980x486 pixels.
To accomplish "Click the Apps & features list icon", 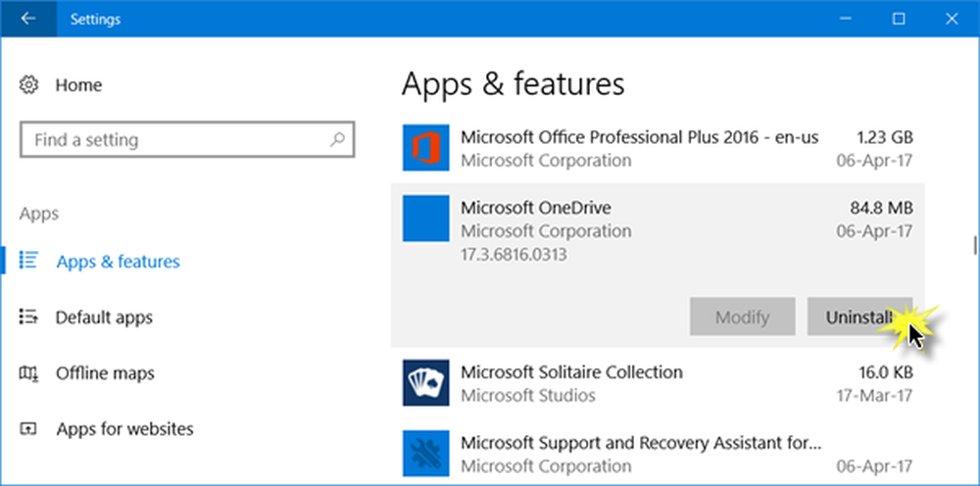I will (x=28, y=261).
